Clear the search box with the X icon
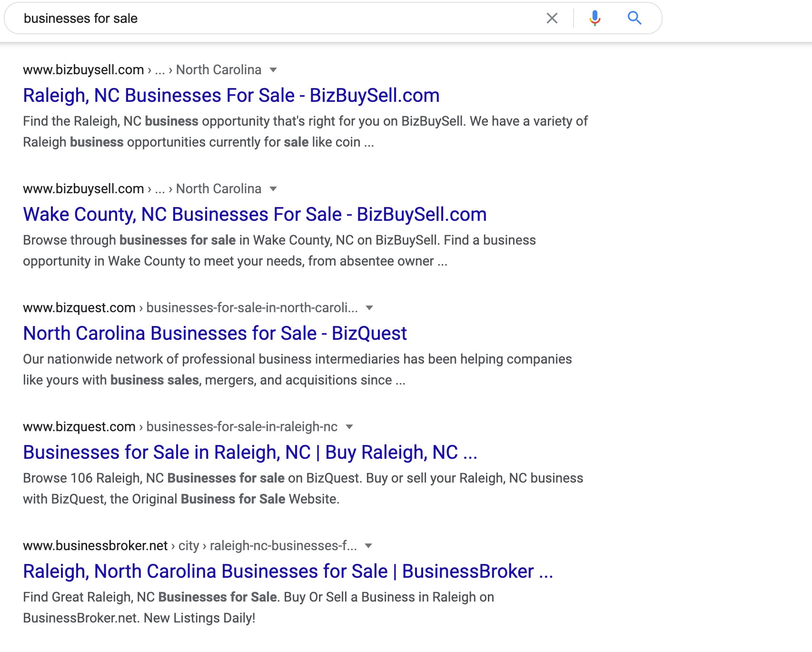 (x=552, y=19)
